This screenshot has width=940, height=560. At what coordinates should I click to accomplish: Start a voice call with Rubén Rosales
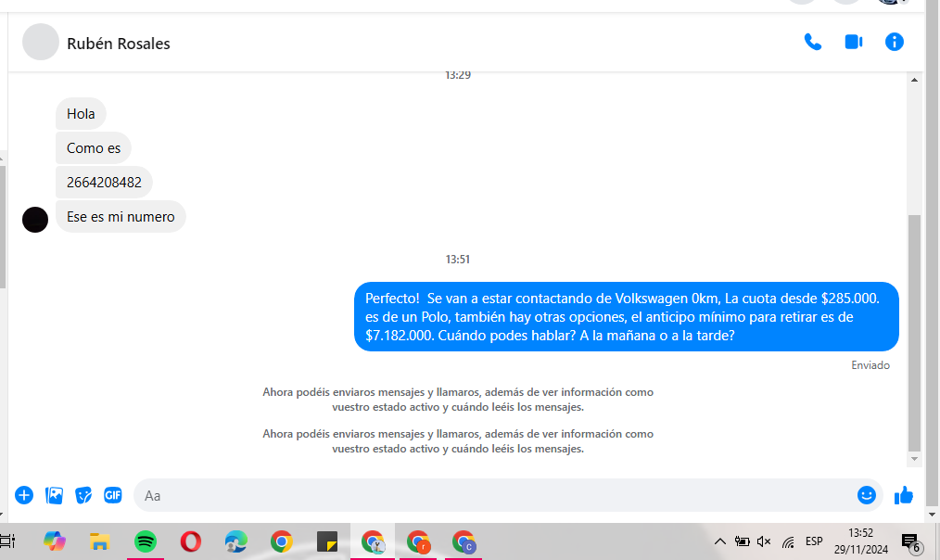tap(813, 42)
